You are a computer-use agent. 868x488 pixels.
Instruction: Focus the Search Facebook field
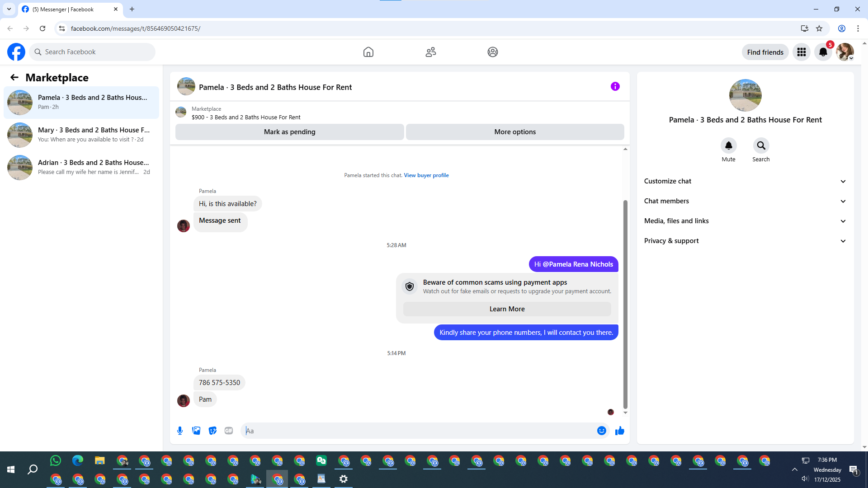click(93, 52)
